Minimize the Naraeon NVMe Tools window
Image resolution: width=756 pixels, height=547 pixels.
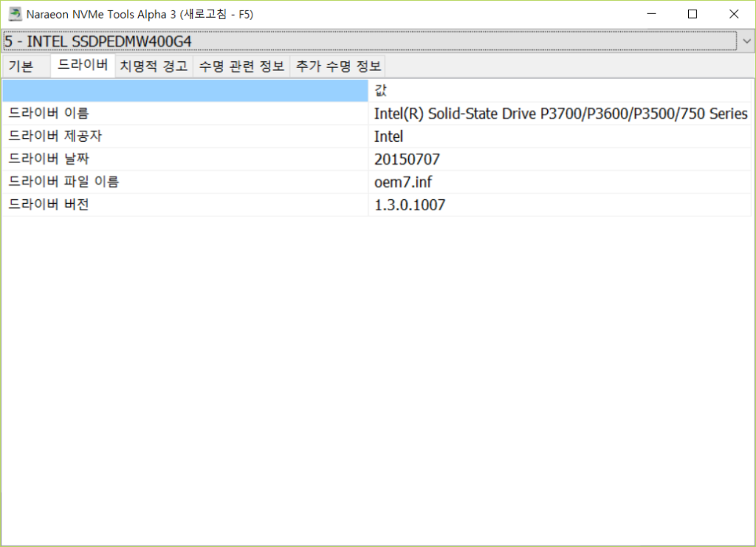click(651, 14)
